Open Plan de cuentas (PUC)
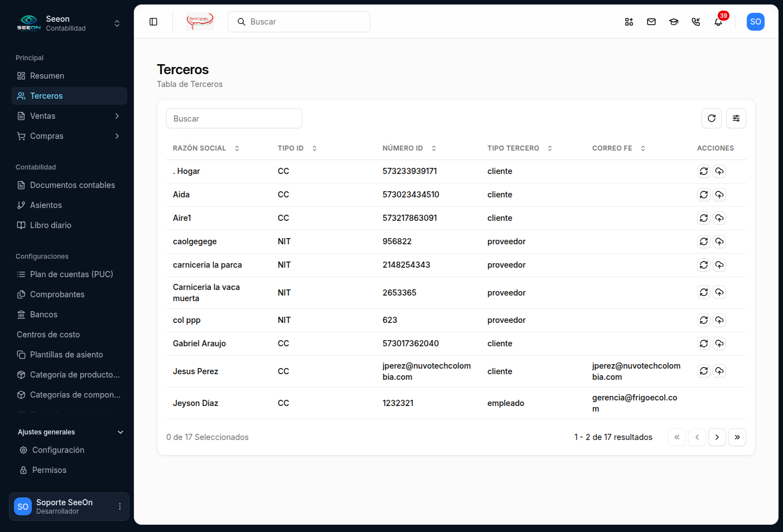The width and height of the screenshot is (783, 532). (x=69, y=274)
